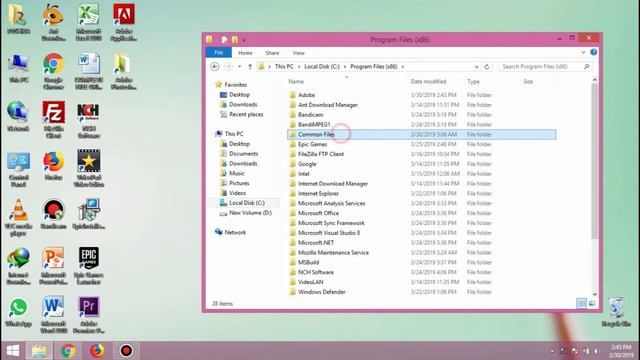Click Bandicam record icon on taskbar
Image resolution: width=640 pixels, height=360 pixels.
[126, 351]
